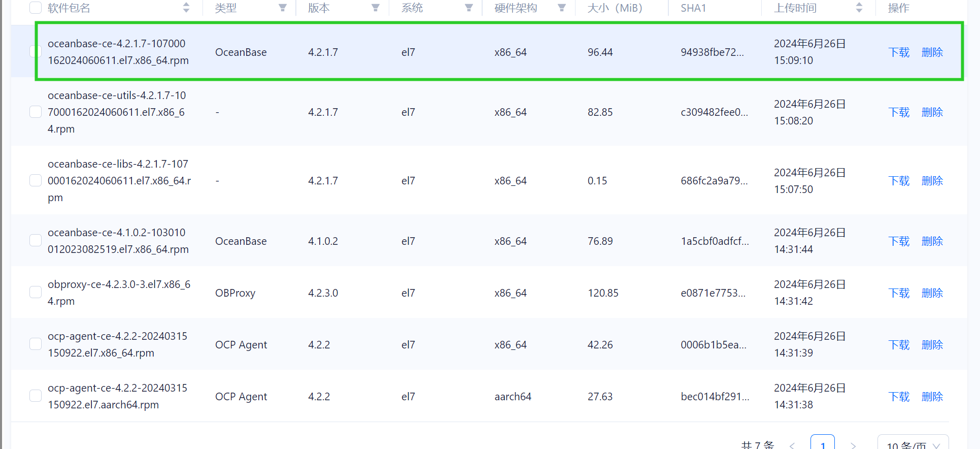Open the page size dropdown
980x449 pixels.
(x=913, y=443)
